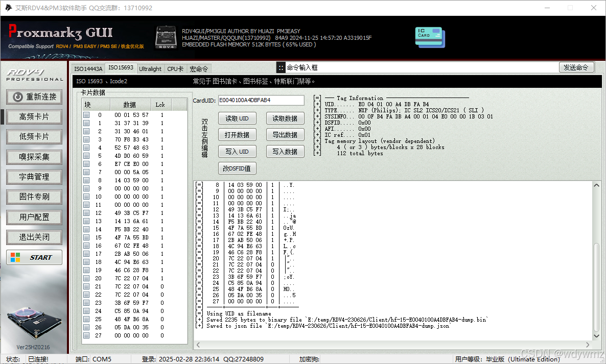The image size is (606, 364).
Task: Click the 写入数据 button
Action: coord(285,151)
